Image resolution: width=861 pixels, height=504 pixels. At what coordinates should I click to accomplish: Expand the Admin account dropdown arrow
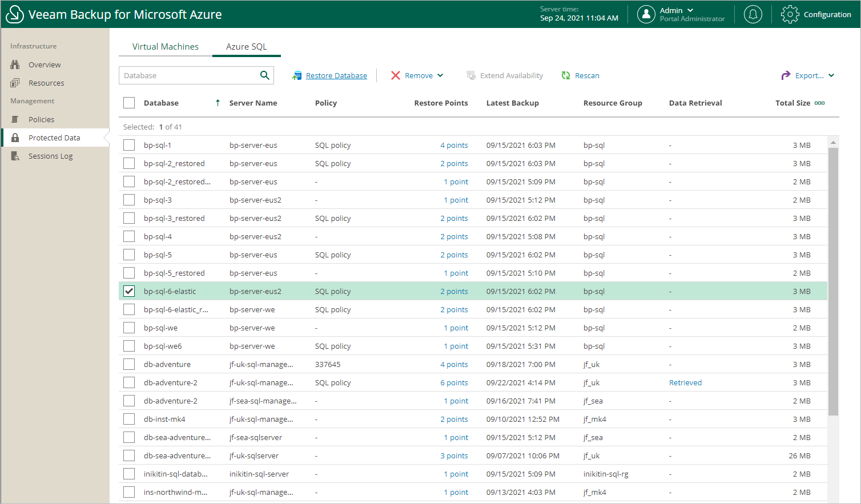point(690,10)
